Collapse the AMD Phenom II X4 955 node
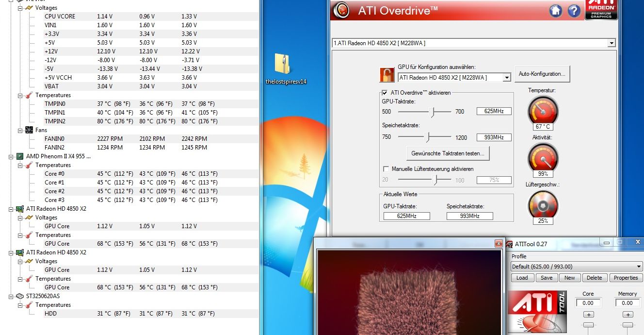Screen dimensions: 644x335 (x=12, y=156)
